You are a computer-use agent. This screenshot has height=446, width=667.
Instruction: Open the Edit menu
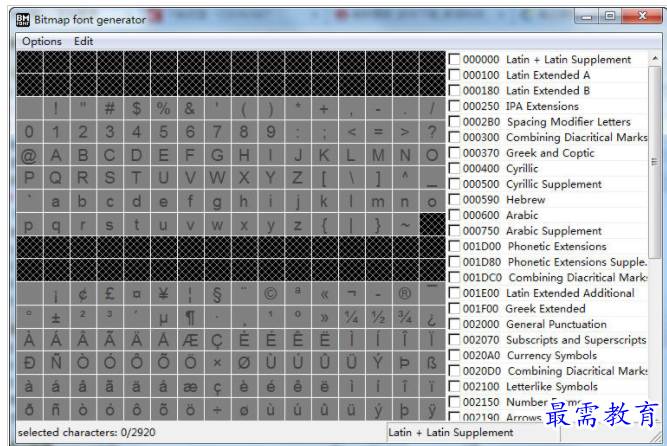[x=83, y=41]
